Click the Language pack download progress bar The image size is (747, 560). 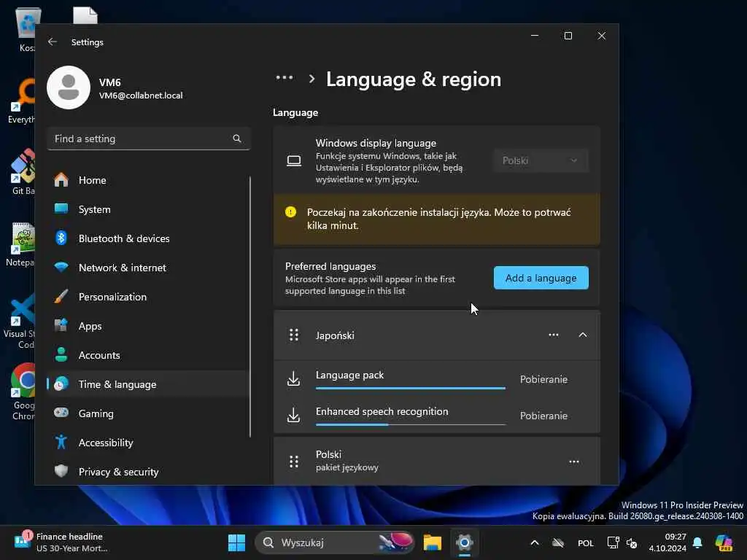pyautogui.click(x=410, y=388)
